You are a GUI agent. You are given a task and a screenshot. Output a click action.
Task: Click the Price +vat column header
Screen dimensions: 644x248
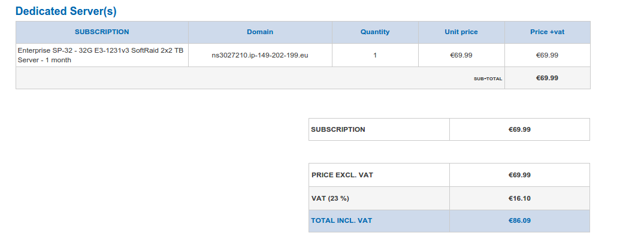click(547, 32)
